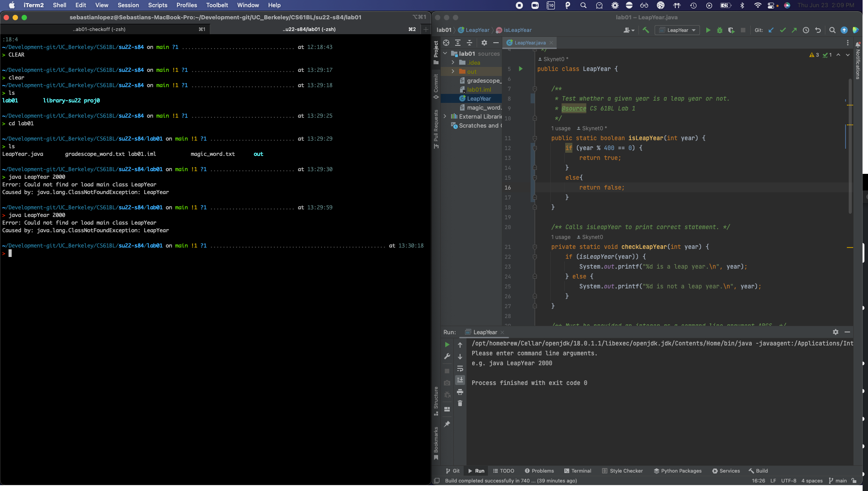The width and height of the screenshot is (868, 491).
Task: Click the Git update project arrow
Action: 771,30
